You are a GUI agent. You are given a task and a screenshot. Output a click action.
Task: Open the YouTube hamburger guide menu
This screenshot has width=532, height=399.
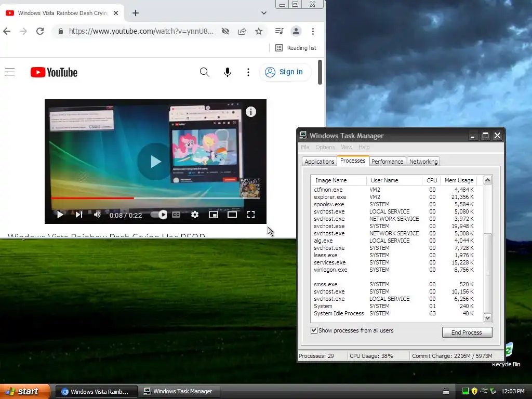(10, 72)
